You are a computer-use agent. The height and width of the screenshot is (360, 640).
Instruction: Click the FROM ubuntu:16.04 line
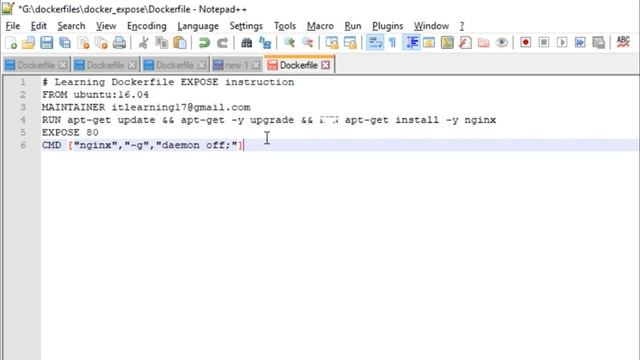coord(95,95)
